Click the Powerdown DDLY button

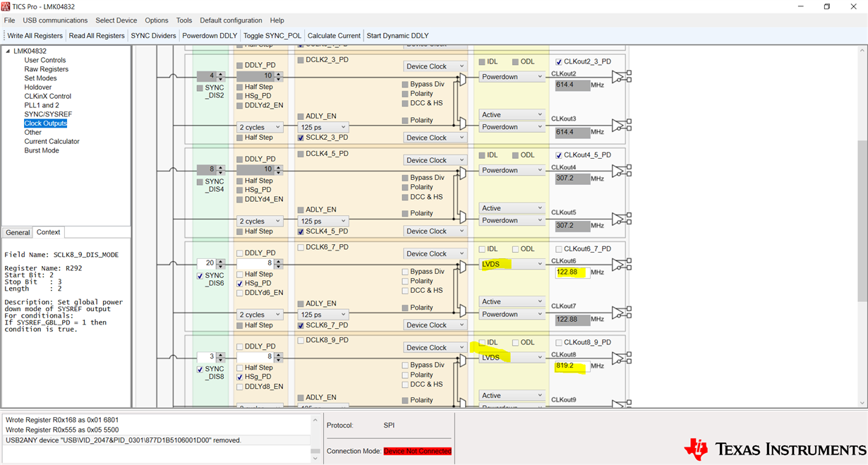click(x=210, y=35)
